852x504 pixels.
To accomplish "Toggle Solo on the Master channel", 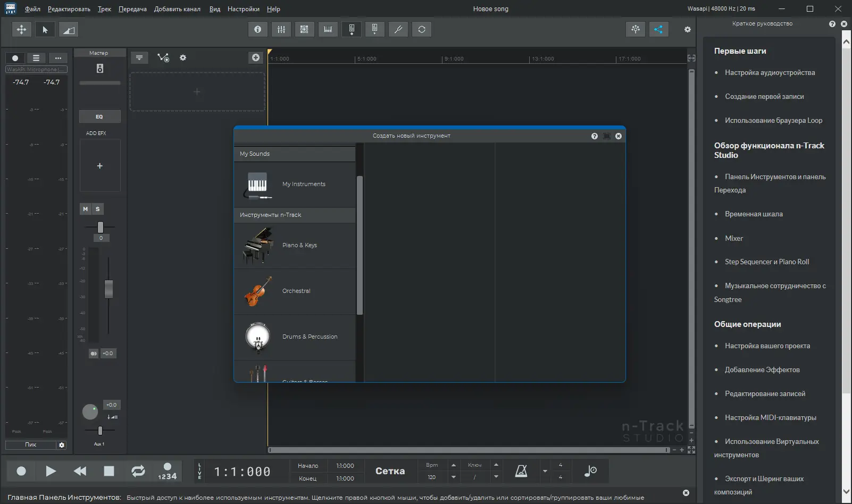I will [98, 209].
